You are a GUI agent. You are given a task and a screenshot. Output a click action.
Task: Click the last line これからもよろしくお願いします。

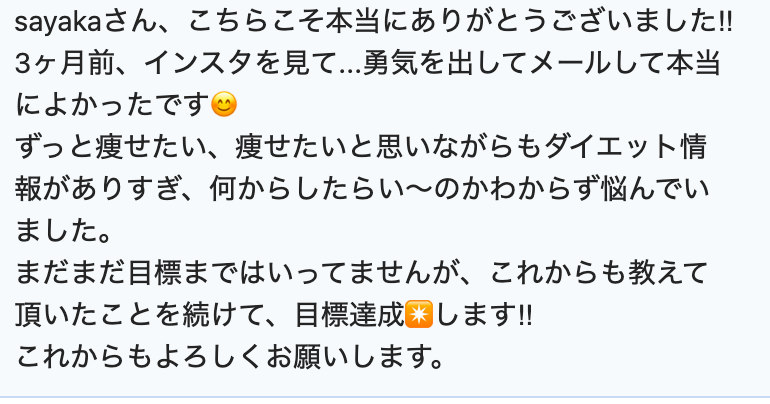point(230,356)
